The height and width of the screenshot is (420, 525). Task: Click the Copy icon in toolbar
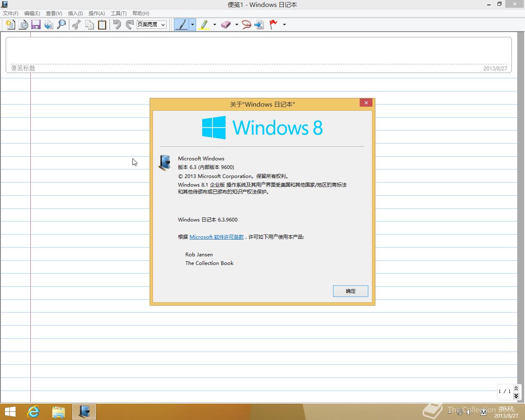pyautogui.click(x=89, y=25)
